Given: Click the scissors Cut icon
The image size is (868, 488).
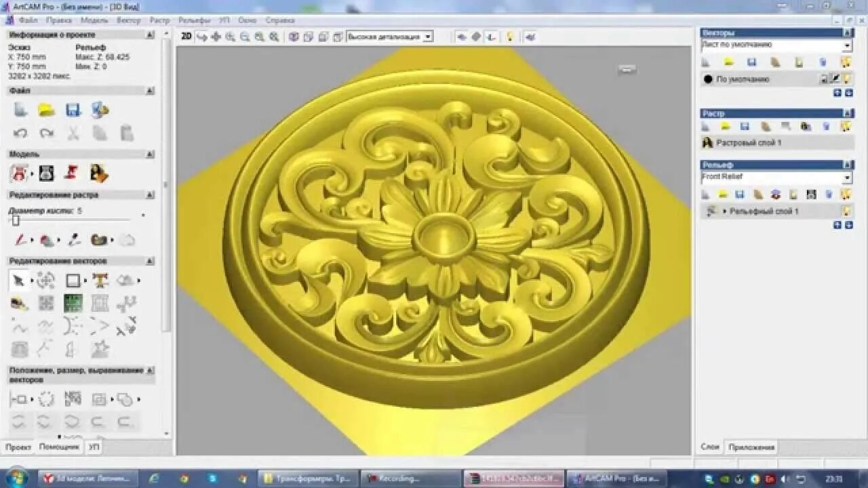Looking at the screenshot, I should [x=73, y=133].
